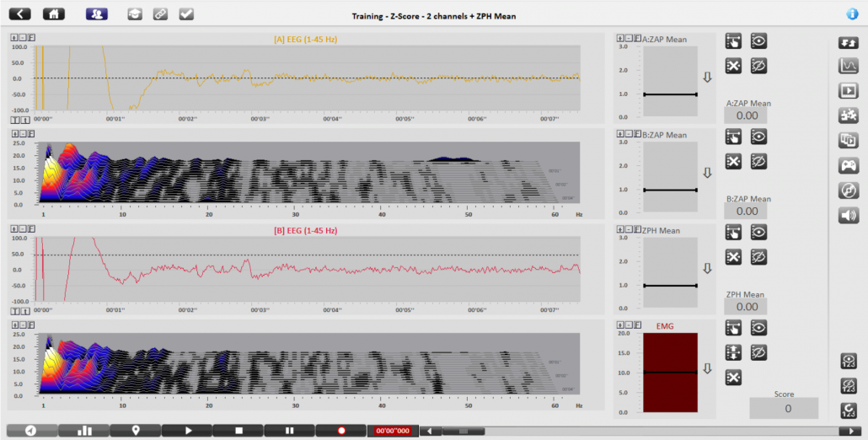Show ZPH Mean with the eye icon
The width and height of the screenshot is (868, 440).
click(x=759, y=233)
